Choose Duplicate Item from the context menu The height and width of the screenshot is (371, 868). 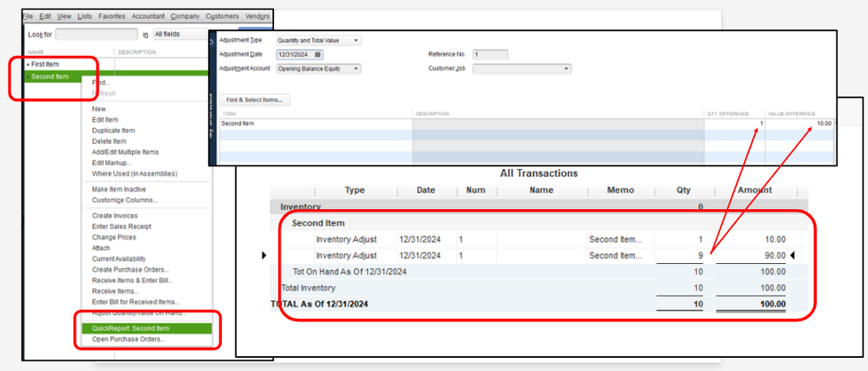click(x=113, y=131)
